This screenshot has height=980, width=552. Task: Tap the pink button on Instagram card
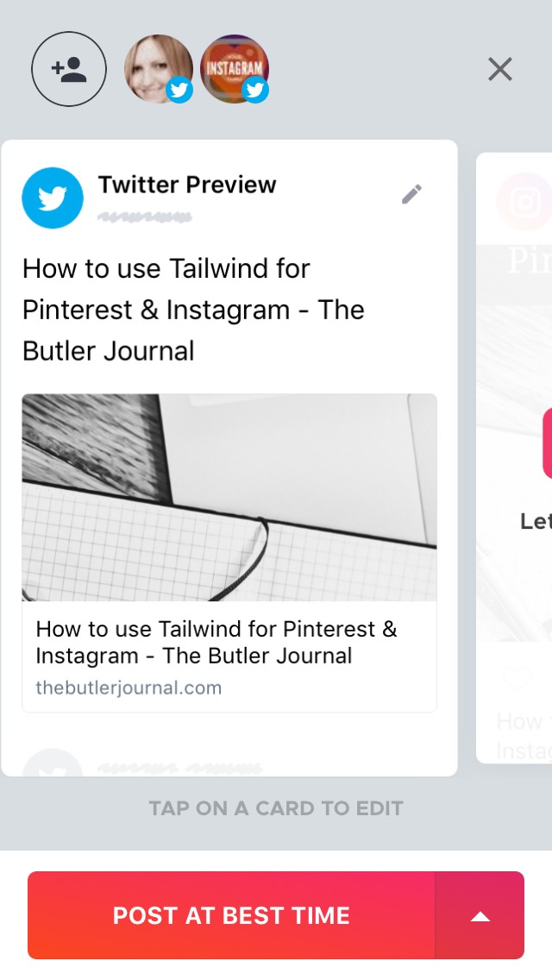point(547,443)
